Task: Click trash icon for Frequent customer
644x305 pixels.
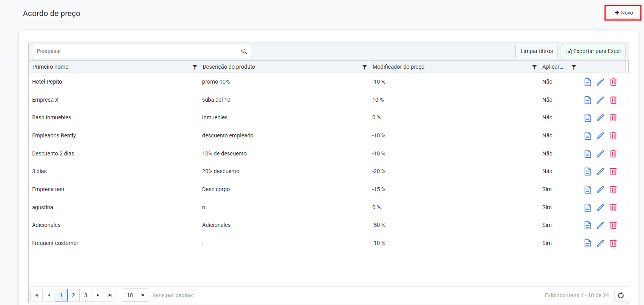Action: (613, 243)
